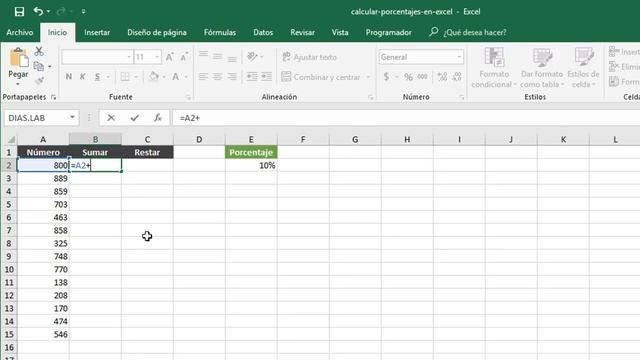Switch to the Diseño de página tab

[x=157, y=32]
